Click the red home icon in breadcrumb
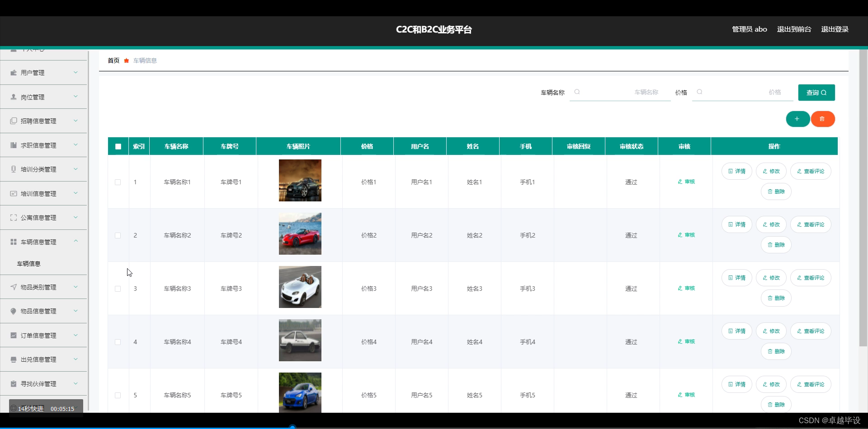 pyautogui.click(x=126, y=61)
